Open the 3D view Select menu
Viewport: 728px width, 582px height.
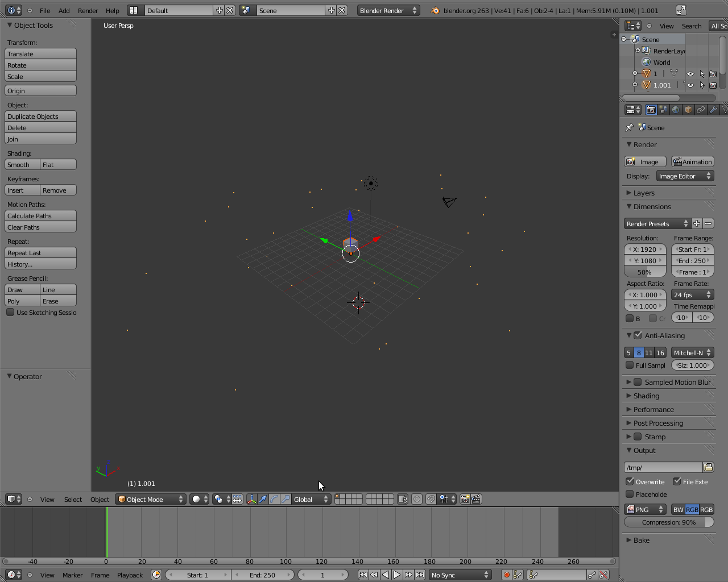[x=73, y=499]
